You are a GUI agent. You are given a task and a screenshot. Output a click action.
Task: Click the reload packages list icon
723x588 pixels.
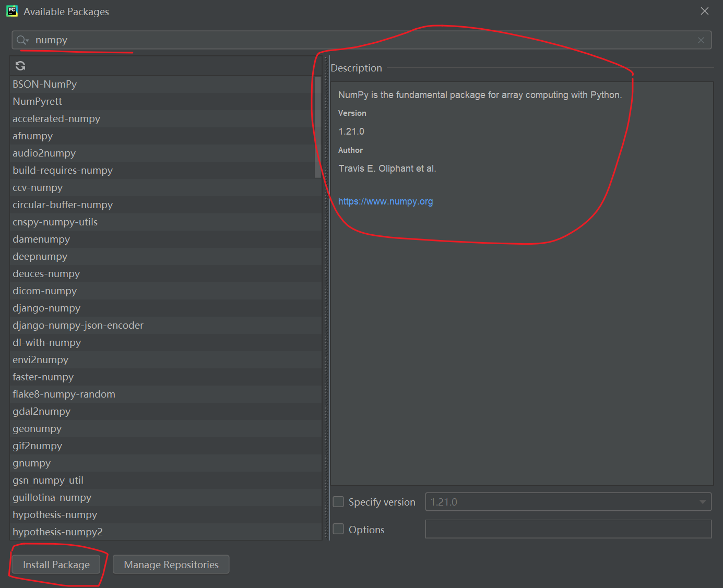20,66
